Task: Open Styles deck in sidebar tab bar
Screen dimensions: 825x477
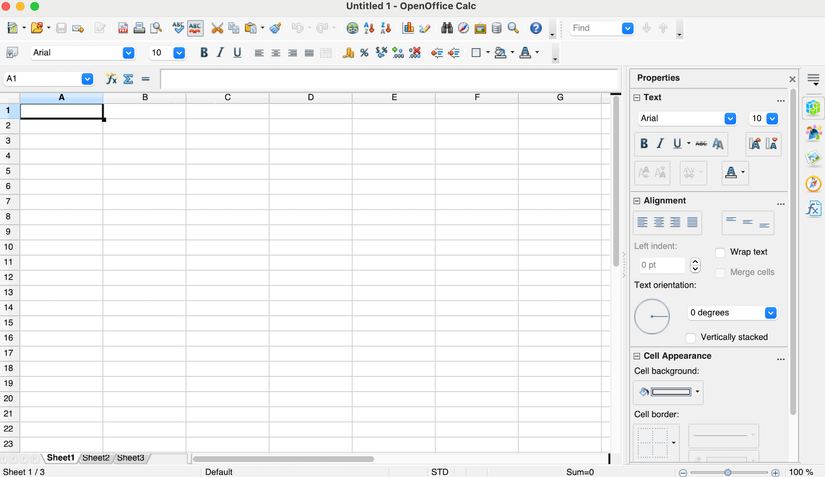Action: click(x=813, y=133)
